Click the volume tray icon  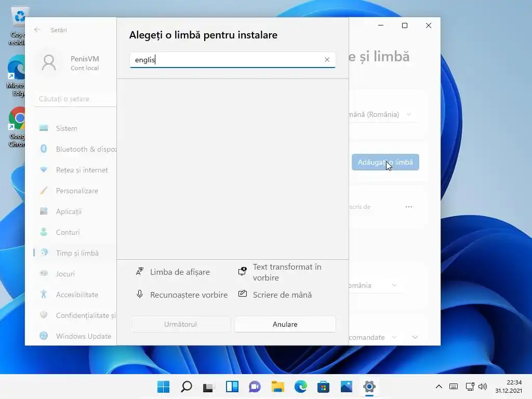click(x=483, y=387)
